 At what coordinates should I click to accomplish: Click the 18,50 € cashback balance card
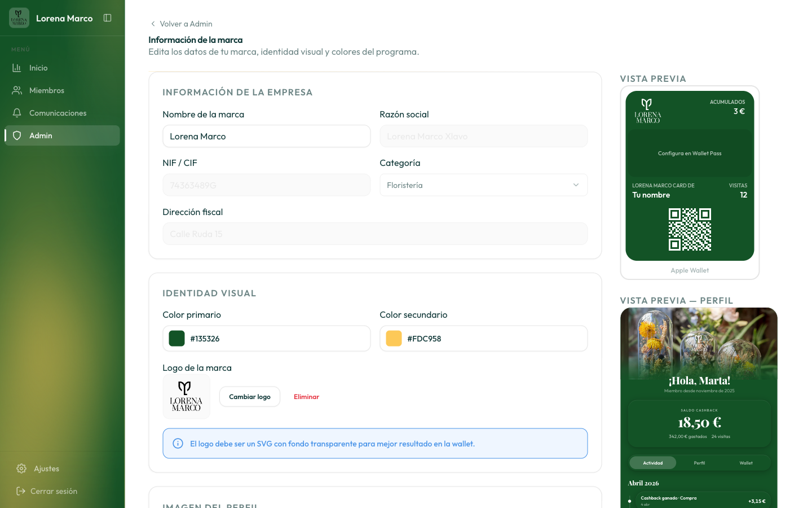pos(699,424)
